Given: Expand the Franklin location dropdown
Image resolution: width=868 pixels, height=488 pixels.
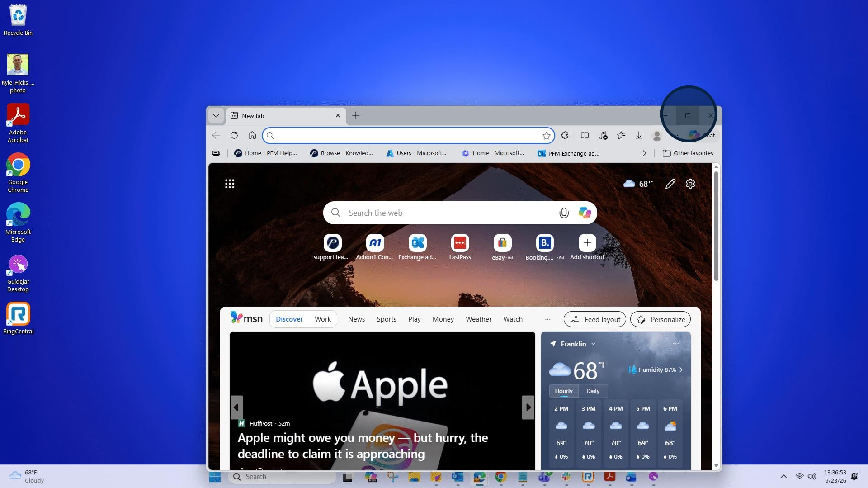Looking at the screenshot, I should [593, 344].
